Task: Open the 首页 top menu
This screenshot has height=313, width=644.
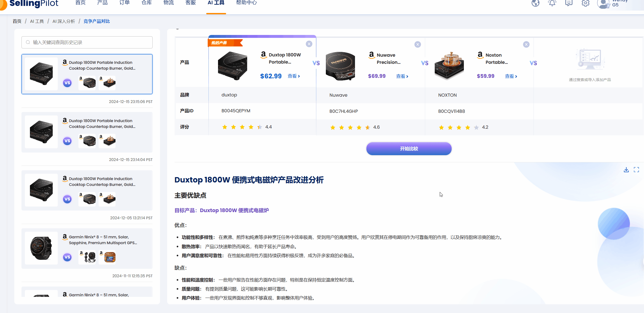Action: [x=81, y=3]
